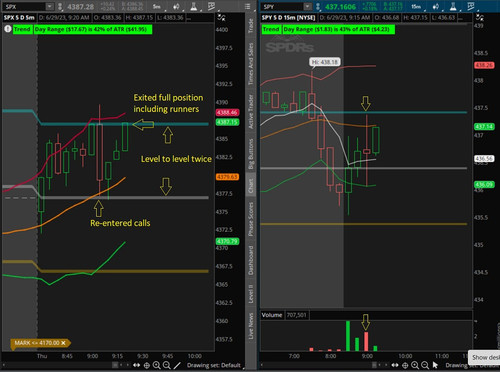Click SPX Day Range ATR label

tap(93, 29)
